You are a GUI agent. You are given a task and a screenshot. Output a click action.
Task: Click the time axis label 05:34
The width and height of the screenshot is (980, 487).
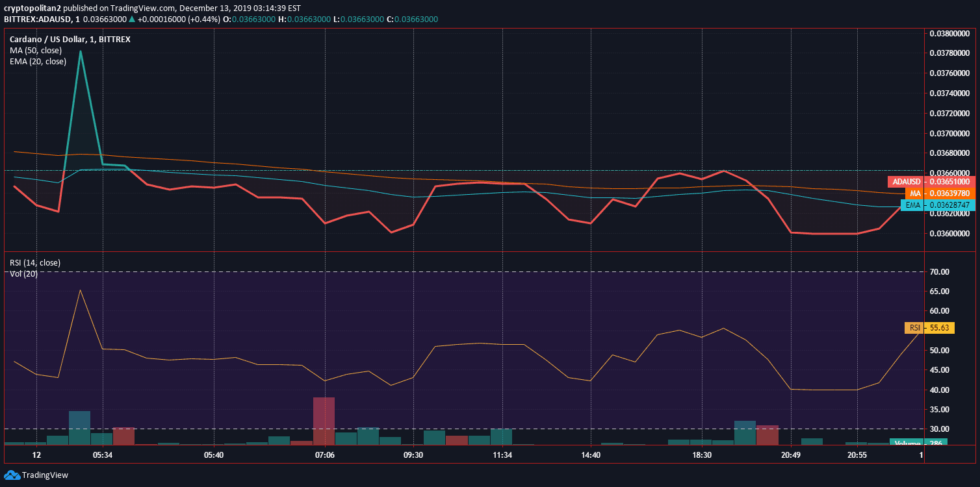point(103,455)
